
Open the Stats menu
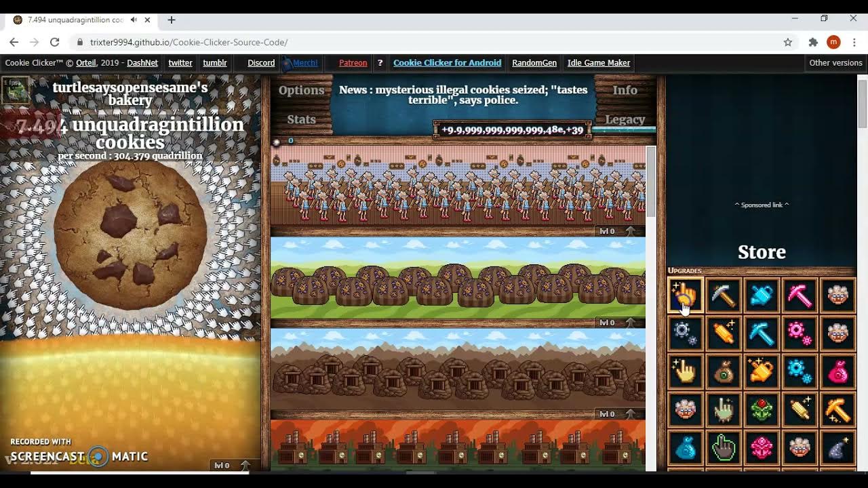tap(301, 119)
